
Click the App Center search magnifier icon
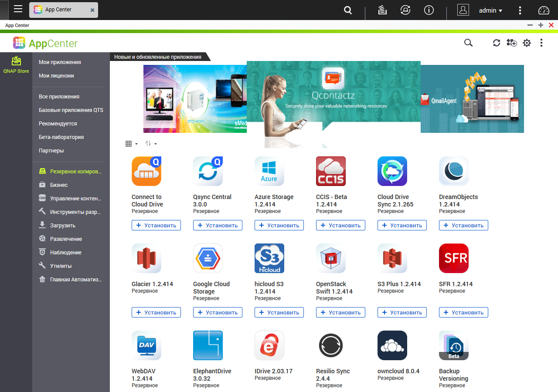(x=468, y=43)
